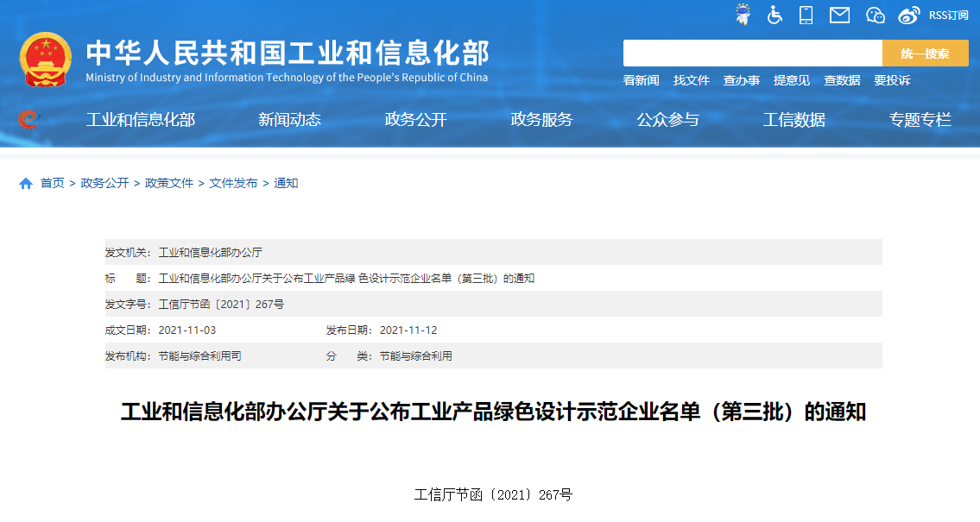This screenshot has height=522, width=980.
Task: Click the WeChat icon in header
Action: 876,15
